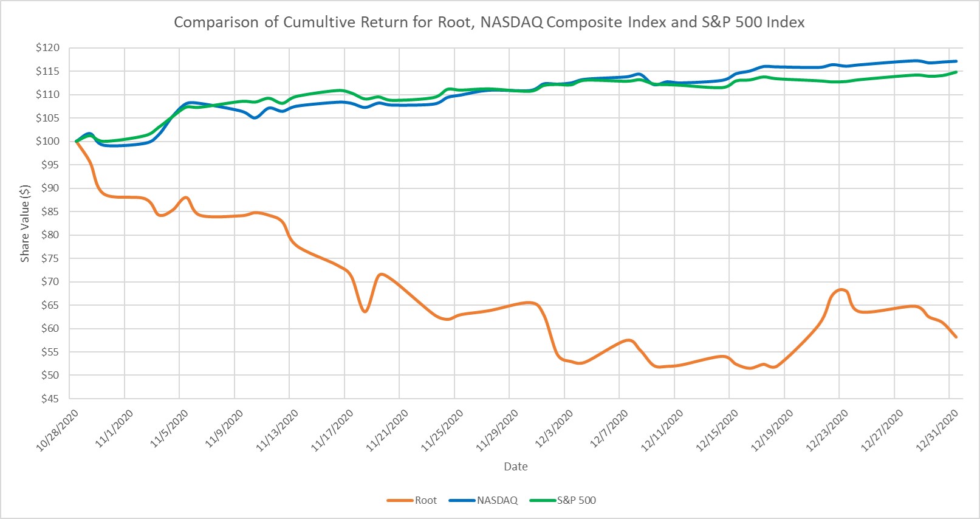980x519 pixels.
Task: Click the S&P 500 legend label
Action: (x=577, y=500)
